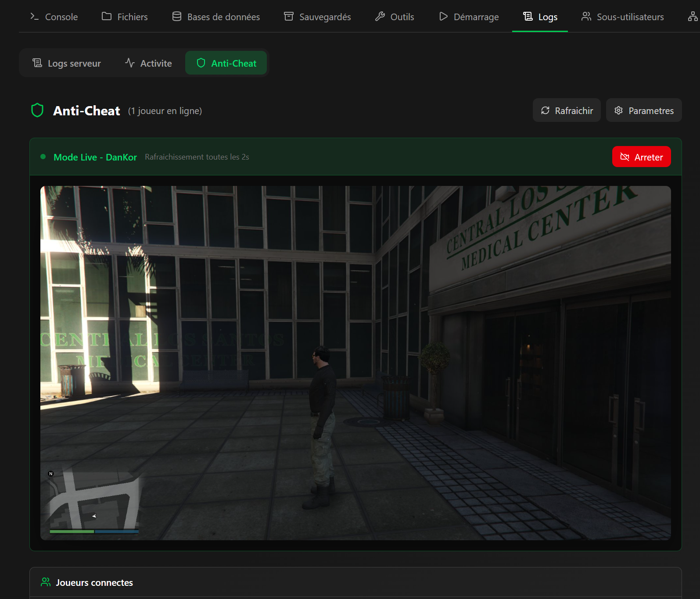Click the Sous-utilisateurs people icon
This screenshot has width=700, height=599.
(586, 16)
